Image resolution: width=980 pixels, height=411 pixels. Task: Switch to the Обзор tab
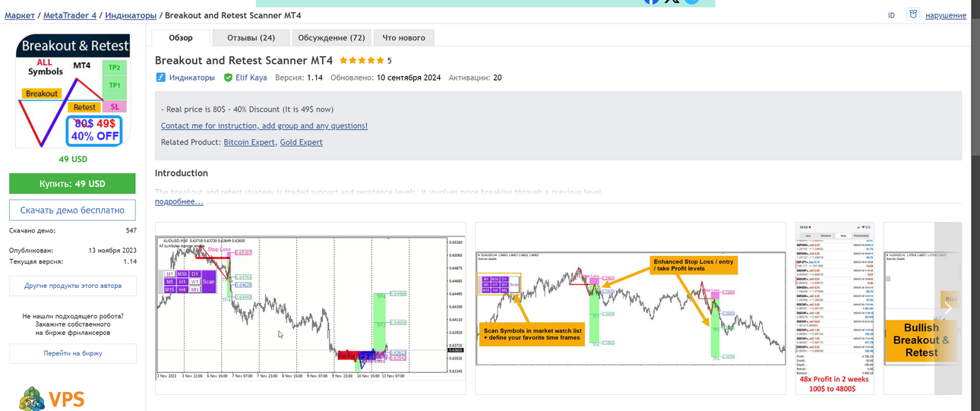click(x=181, y=37)
